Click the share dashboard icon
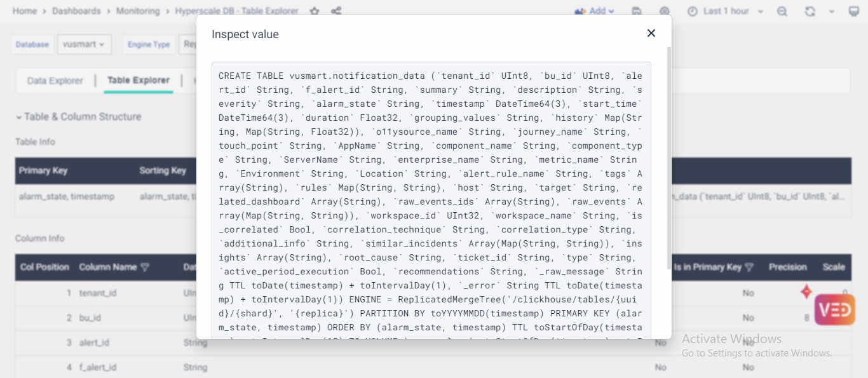868x378 pixels. [336, 11]
